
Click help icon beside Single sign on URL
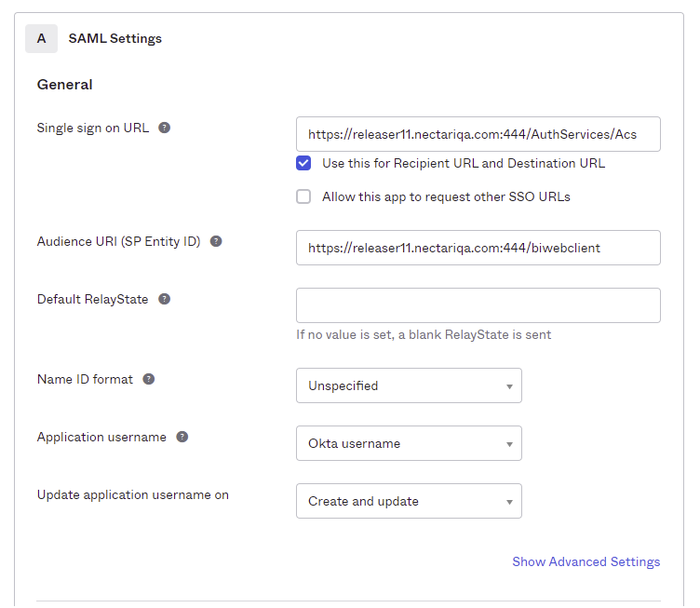pos(165,128)
